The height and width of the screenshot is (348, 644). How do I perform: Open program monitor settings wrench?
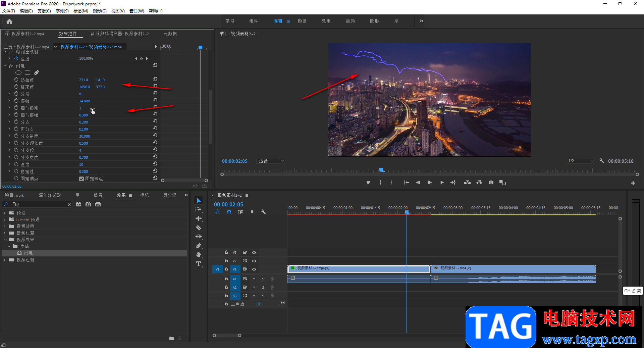[x=602, y=161]
